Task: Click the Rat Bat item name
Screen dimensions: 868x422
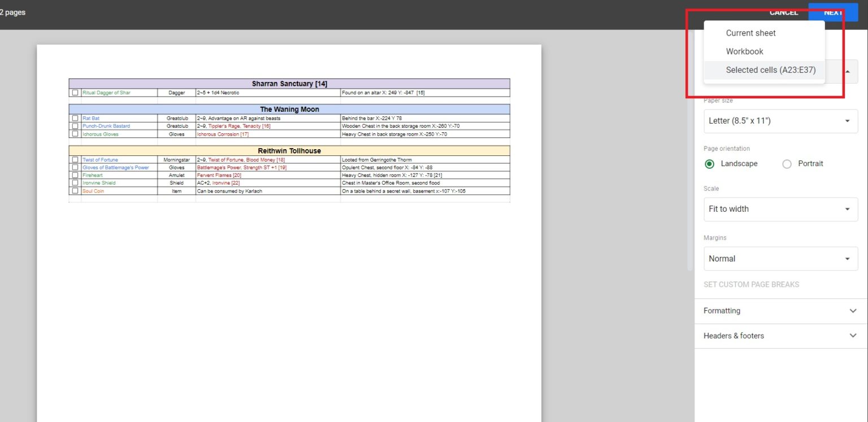Action: click(x=91, y=118)
